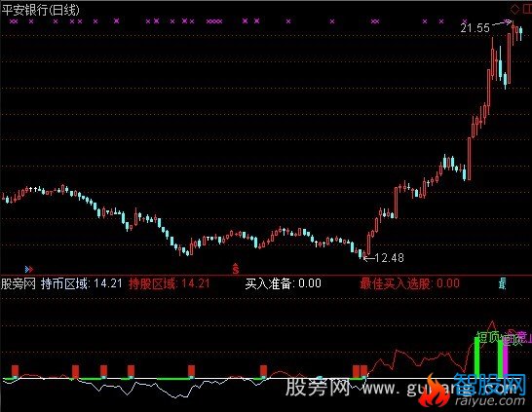The image size is (532, 412).
Task: Click the green 短顶 signal label
Action: pyautogui.click(x=488, y=336)
